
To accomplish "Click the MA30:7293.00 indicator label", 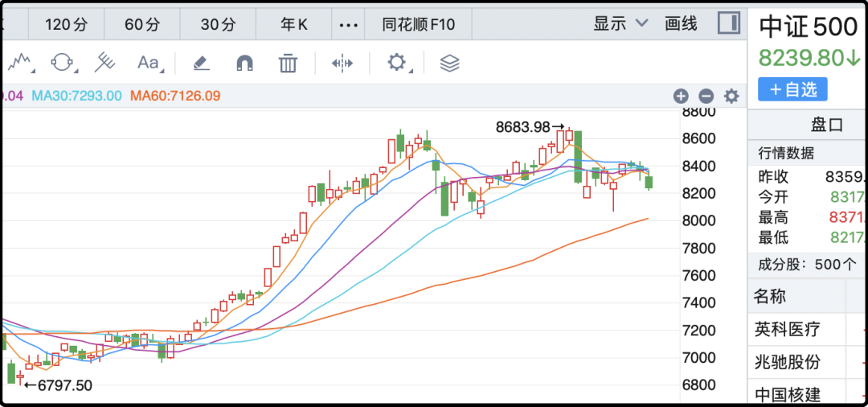I will [76, 96].
